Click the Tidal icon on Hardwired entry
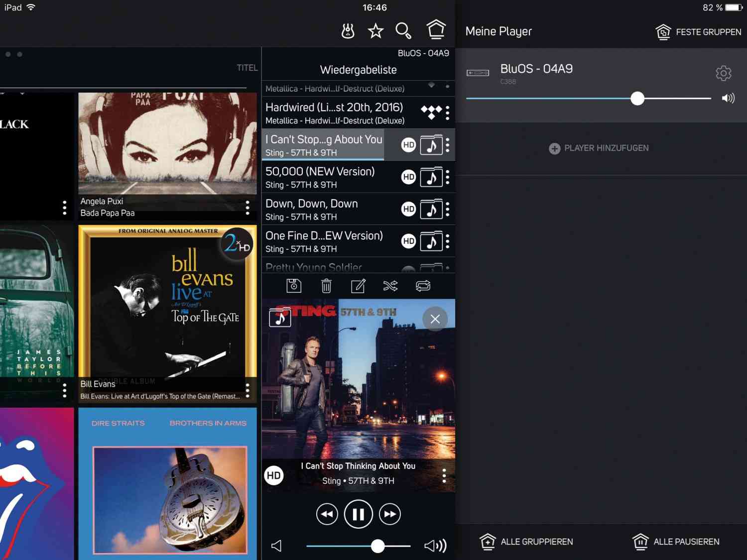 pyautogui.click(x=431, y=112)
